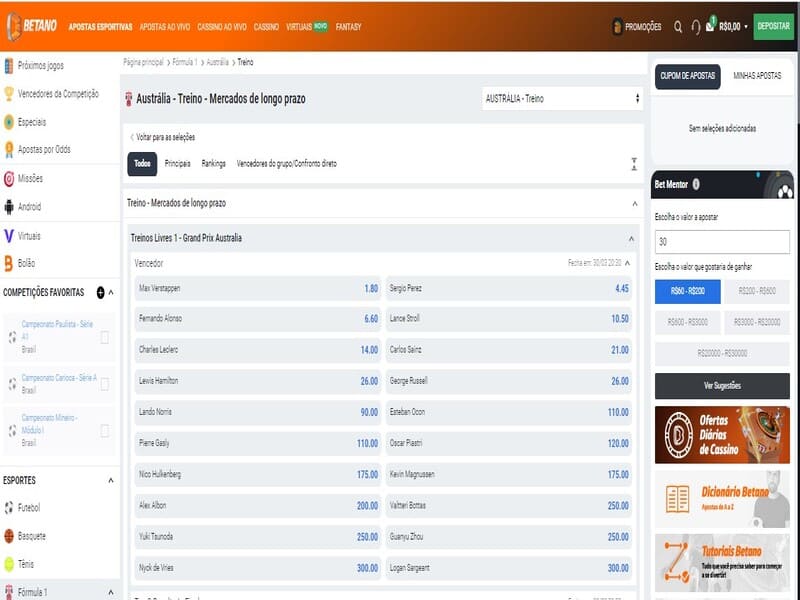
Task: Open the Tutoriais Betano banner
Action: (722, 563)
